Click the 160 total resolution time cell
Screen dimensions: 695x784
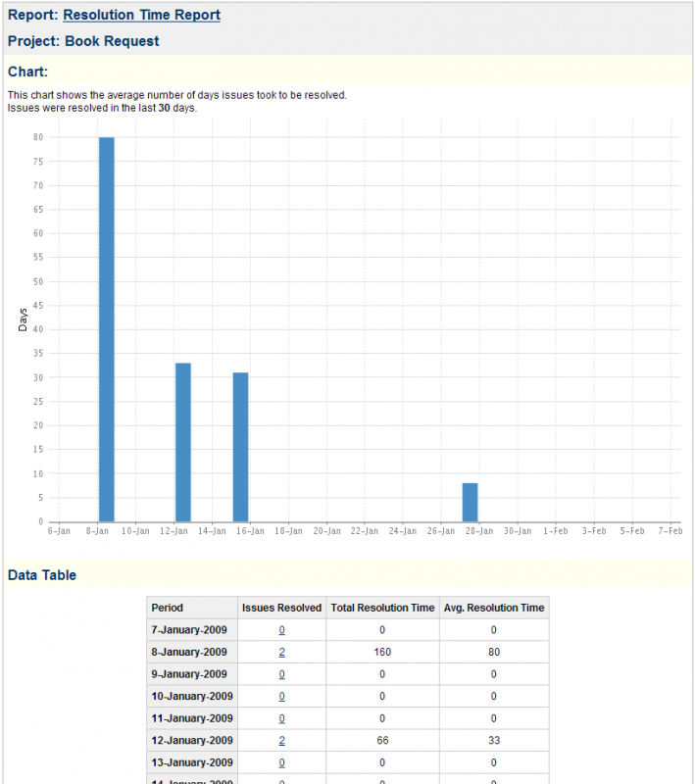[x=382, y=653]
